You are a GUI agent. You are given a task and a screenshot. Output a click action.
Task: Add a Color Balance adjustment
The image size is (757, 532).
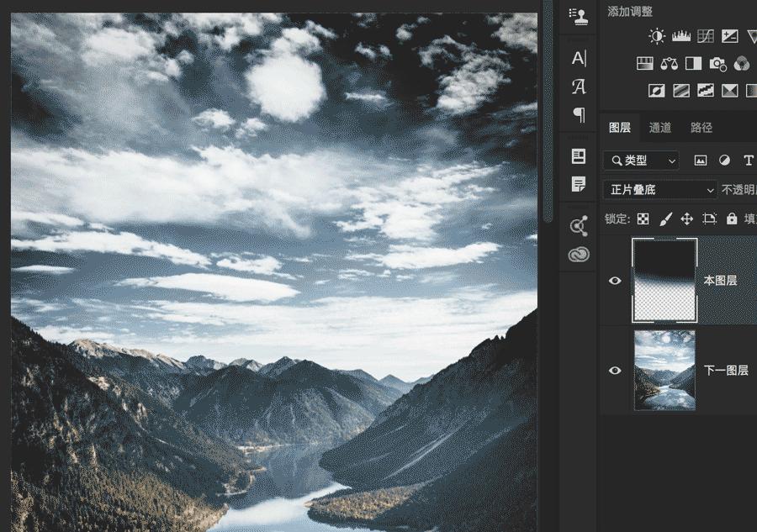click(670, 63)
